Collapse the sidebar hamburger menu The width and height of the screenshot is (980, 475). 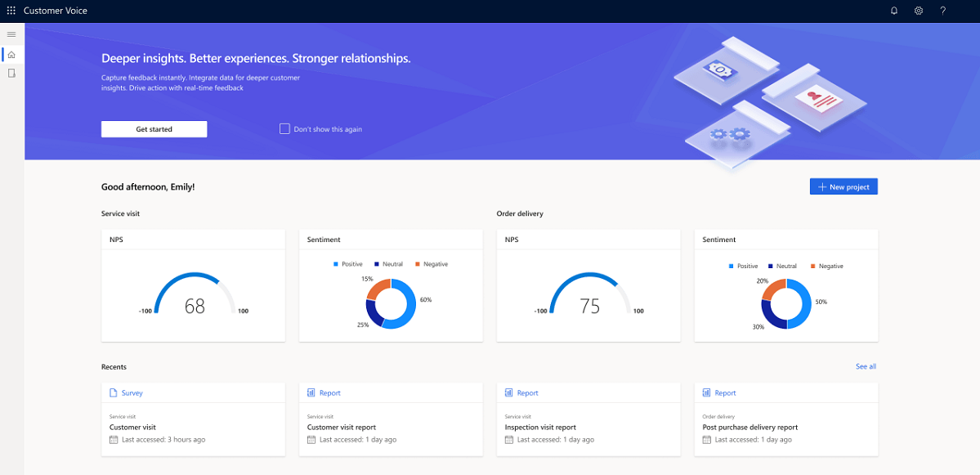click(11, 34)
